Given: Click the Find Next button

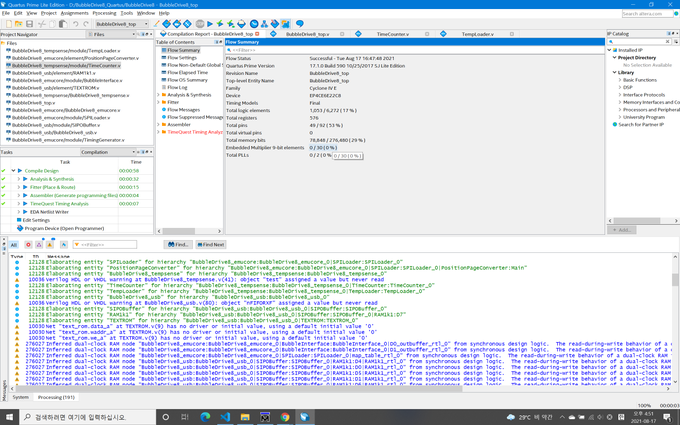Looking at the screenshot, I should pos(211,245).
